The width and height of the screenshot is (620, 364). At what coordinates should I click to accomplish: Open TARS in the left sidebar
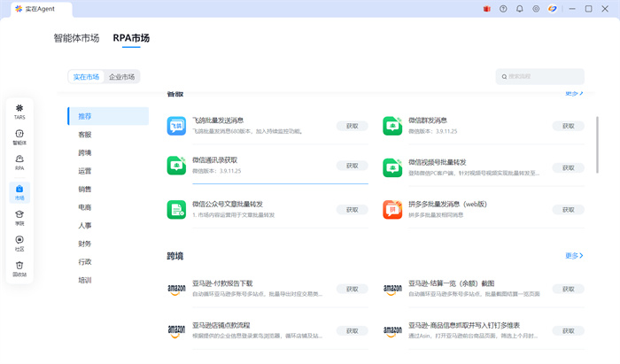click(x=19, y=111)
